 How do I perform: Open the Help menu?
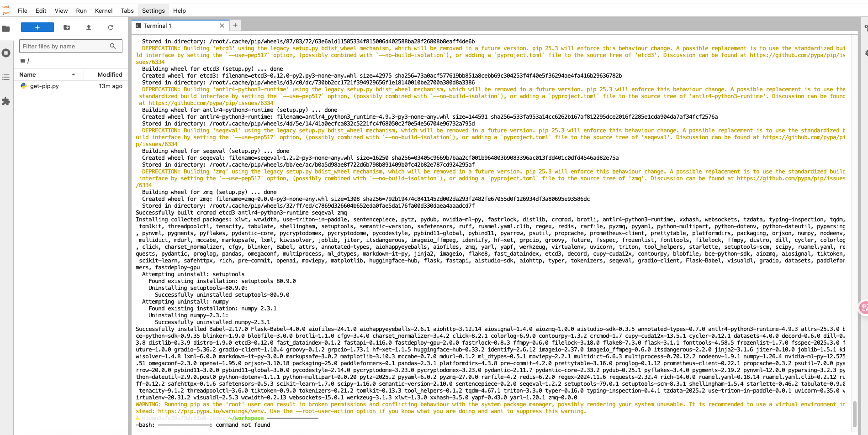180,10
